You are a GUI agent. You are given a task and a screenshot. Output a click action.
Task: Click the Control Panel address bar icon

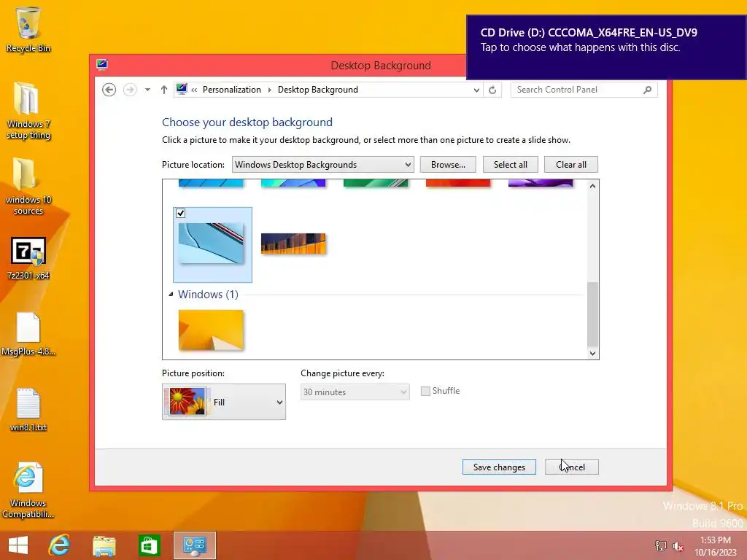182,89
